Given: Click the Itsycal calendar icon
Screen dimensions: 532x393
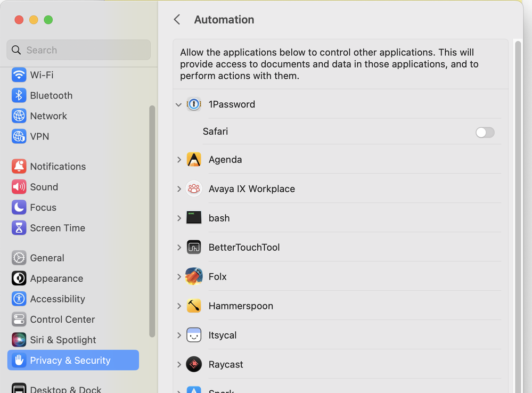Looking at the screenshot, I should point(194,335).
